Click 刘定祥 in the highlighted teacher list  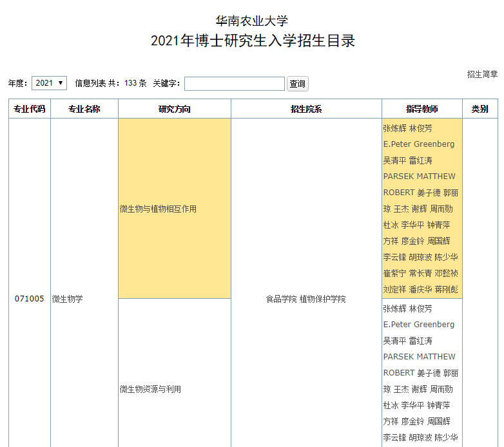click(x=394, y=289)
